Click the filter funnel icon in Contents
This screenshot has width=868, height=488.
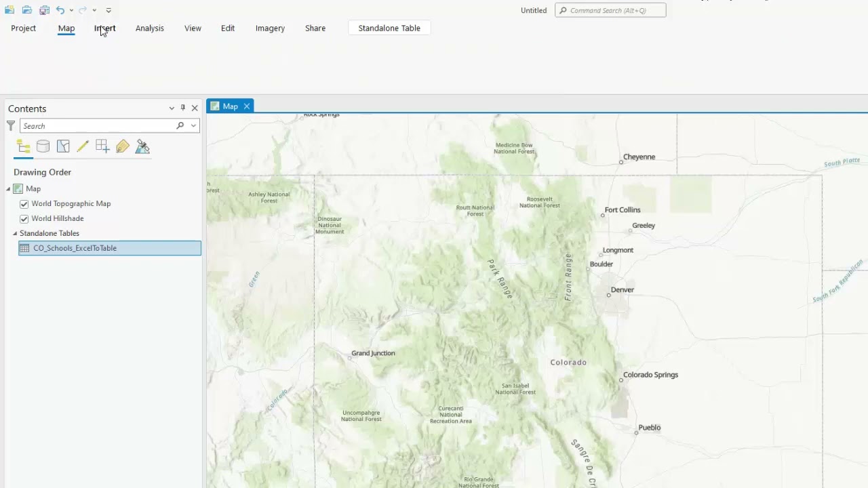click(x=11, y=125)
